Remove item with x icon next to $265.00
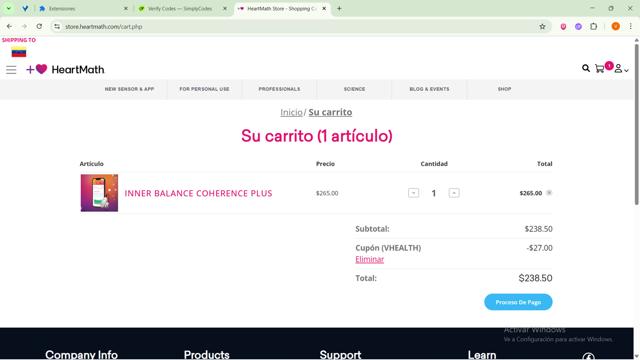Viewport: 640px width, 360px height. 549,193
